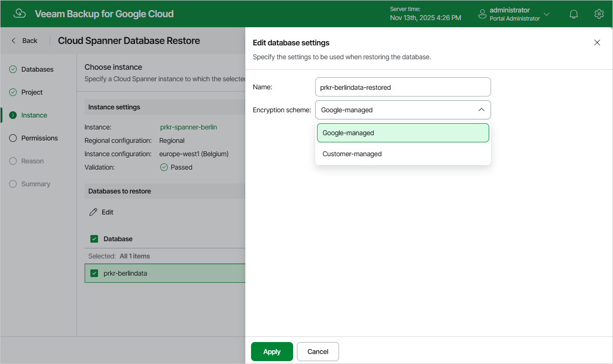This screenshot has height=364, width=613.
Task: Click the Veeam cloud logo icon
Action: (x=20, y=14)
